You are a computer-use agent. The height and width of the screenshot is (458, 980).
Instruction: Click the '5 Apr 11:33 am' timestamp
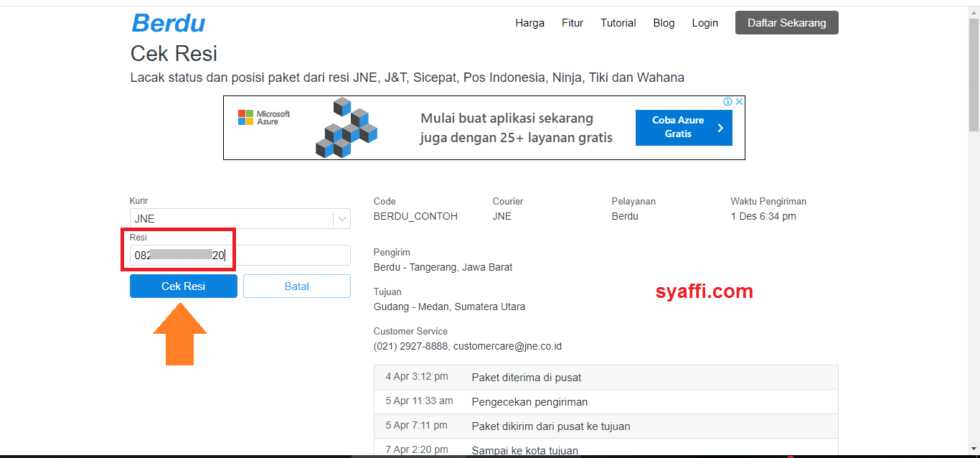click(420, 401)
